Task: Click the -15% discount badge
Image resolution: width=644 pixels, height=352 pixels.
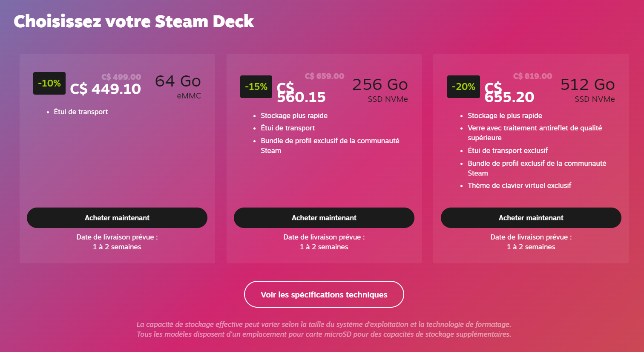Action: [256, 87]
